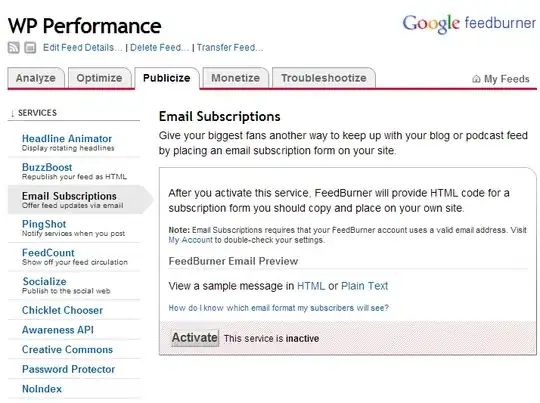Open the Transfer Feed link

pyautogui.click(x=230, y=48)
